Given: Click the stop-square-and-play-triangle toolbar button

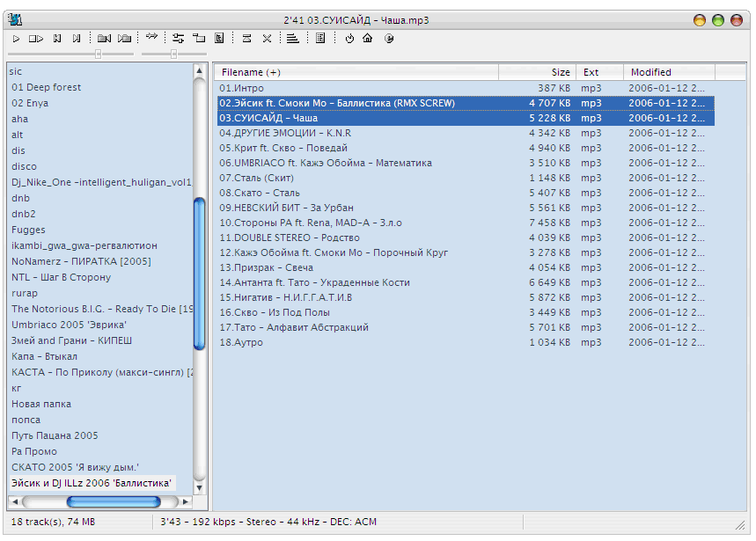Looking at the screenshot, I should [x=36, y=39].
